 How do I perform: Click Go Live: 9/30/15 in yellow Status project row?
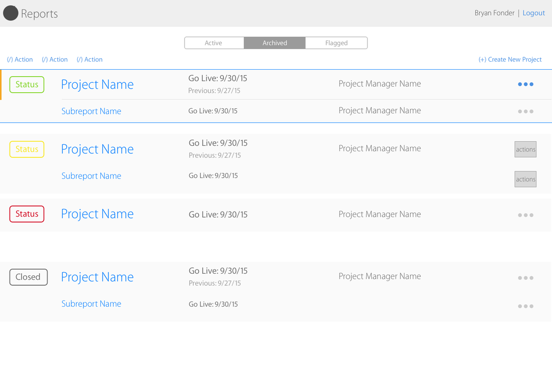218,143
